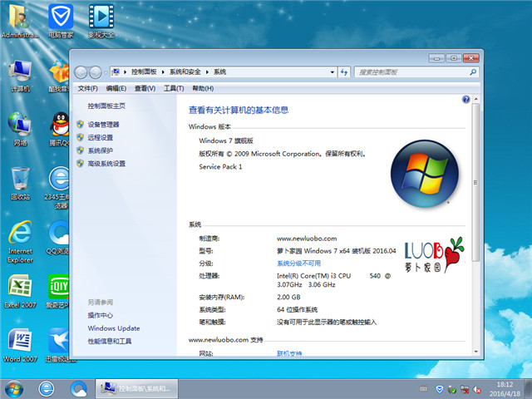Open the 工具(T) menu
This screenshot has height=399, width=532.
point(174,89)
